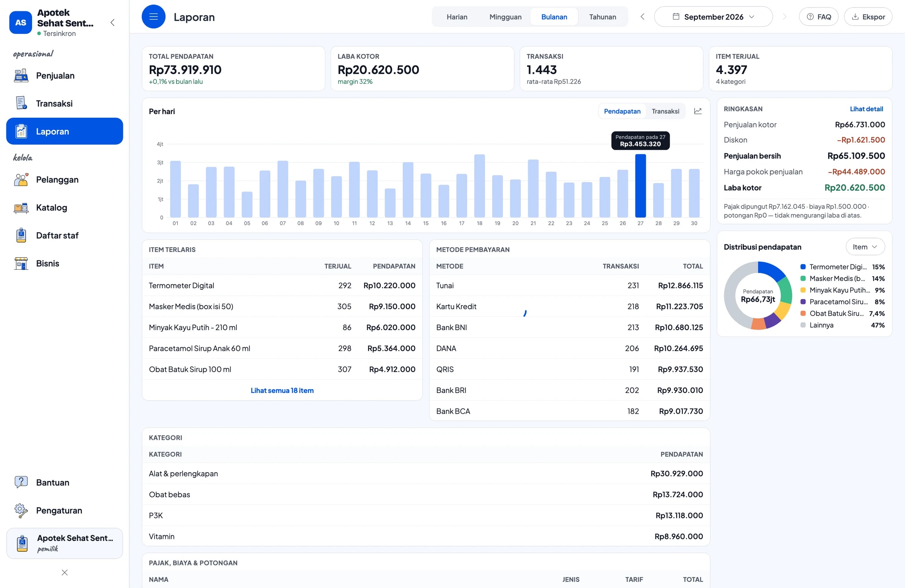905x588 pixels.
Task: Open the Penjualan cash register icon
Action: pos(21,75)
